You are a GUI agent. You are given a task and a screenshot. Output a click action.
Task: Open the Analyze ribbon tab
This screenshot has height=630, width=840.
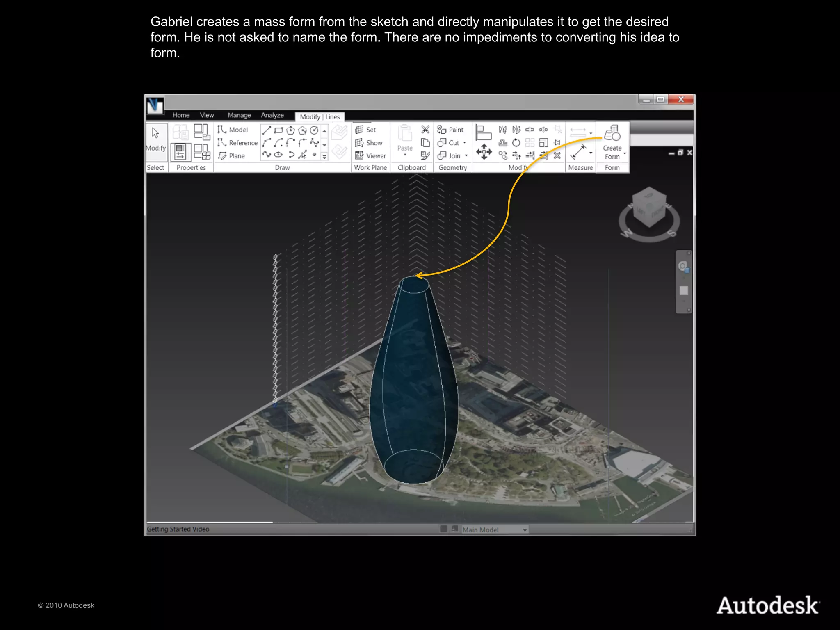pos(272,115)
